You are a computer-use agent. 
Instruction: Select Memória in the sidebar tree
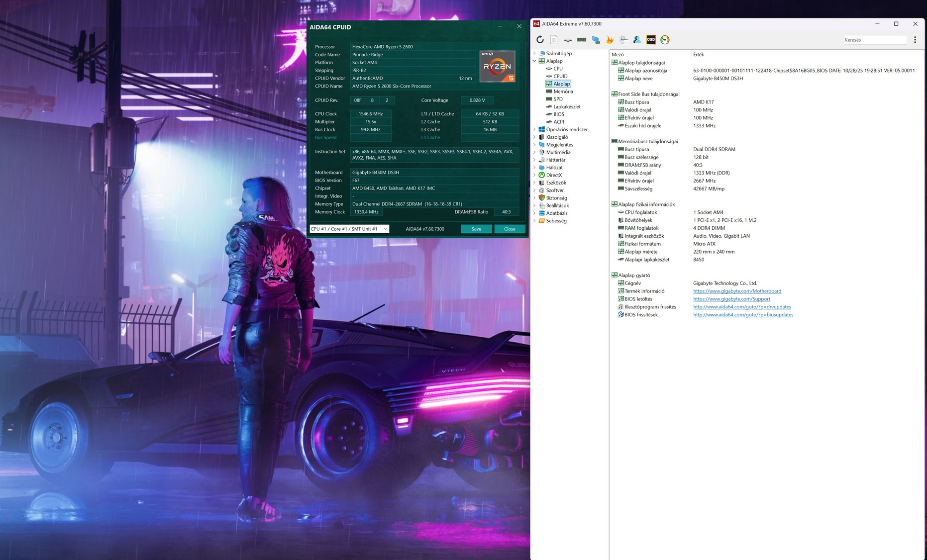[x=563, y=92]
